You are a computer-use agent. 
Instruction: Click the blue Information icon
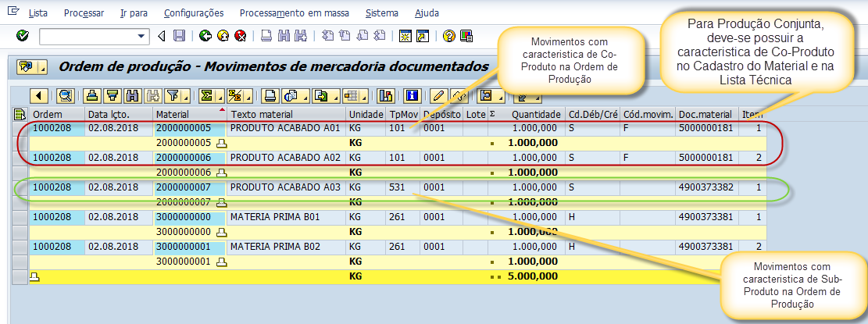coord(412,96)
